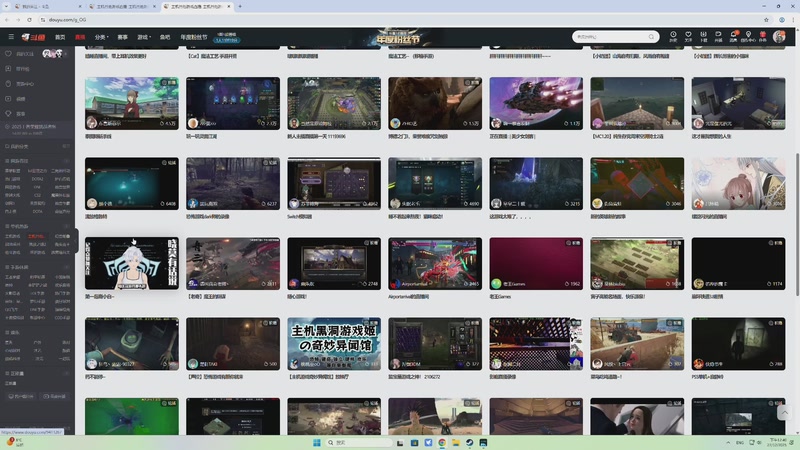Go back with browser back arrow
This screenshot has width=800, height=450.
7,19
